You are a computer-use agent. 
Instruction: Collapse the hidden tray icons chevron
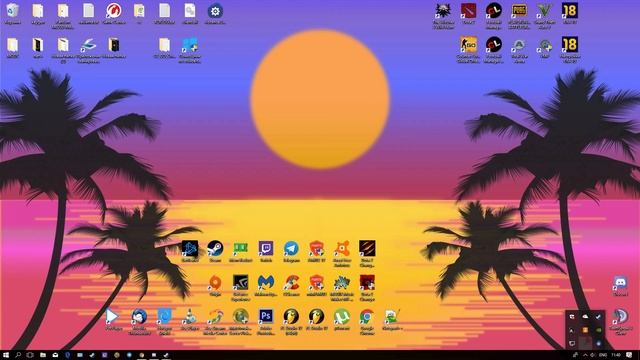(x=585, y=355)
